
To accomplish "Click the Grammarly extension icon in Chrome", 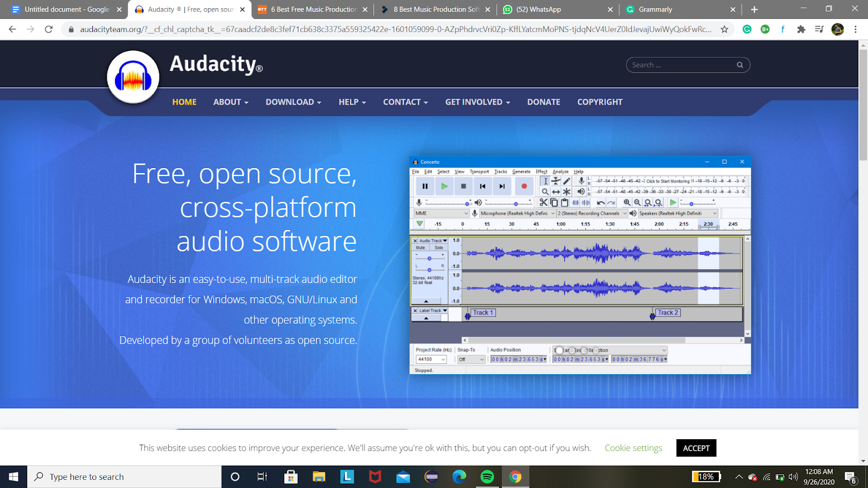I will (747, 29).
